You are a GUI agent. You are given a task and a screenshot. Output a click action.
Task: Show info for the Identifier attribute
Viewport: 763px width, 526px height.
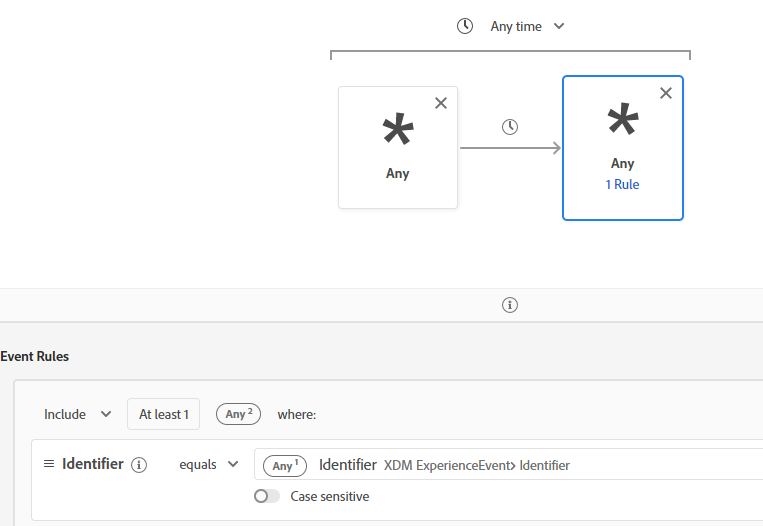pos(140,465)
